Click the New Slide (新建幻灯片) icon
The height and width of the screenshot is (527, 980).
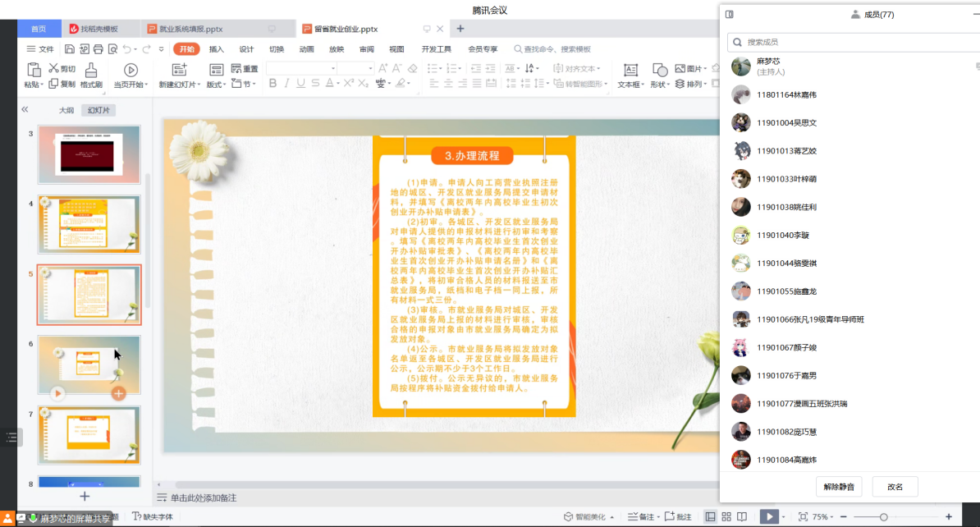(x=179, y=71)
